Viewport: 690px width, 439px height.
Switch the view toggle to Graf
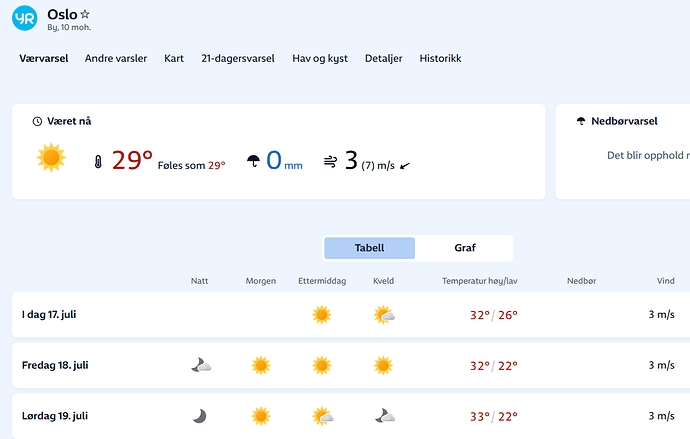[x=464, y=248]
